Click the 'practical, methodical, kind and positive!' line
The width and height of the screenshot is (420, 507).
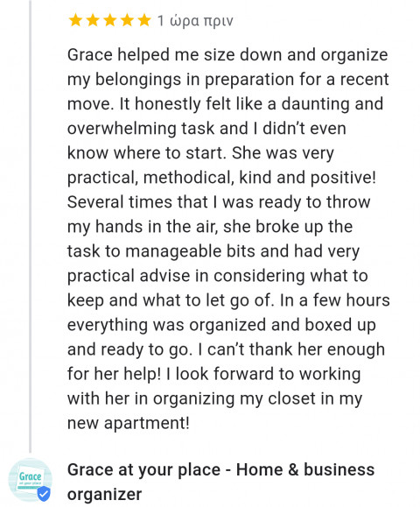[221, 178]
